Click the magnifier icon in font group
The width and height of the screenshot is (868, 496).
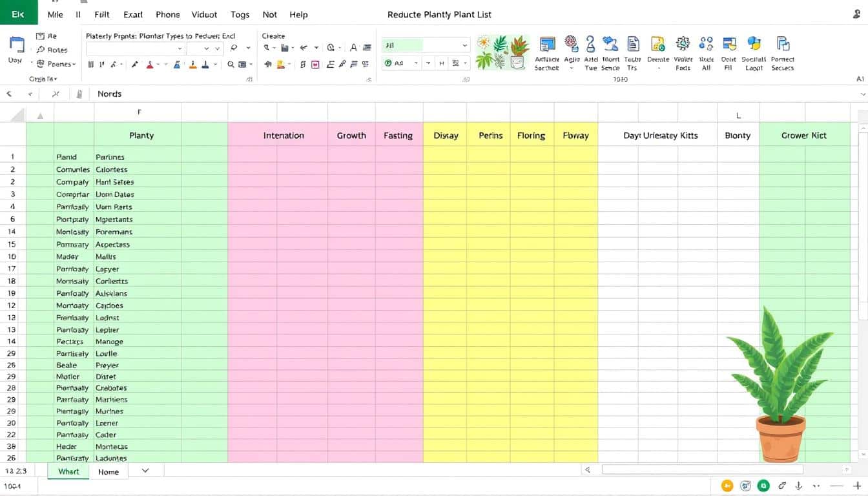coord(231,65)
